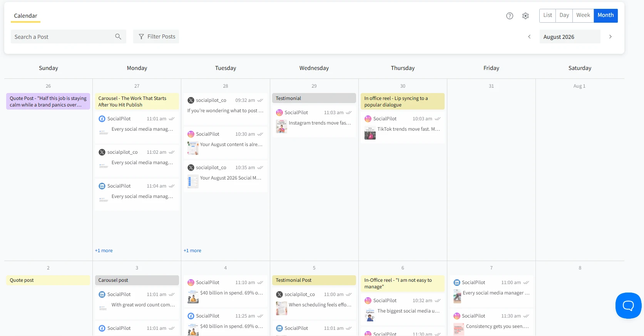Viewport: 644px width, 336px height.
Task: Open the Filter Posts button
Action: click(156, 37)
